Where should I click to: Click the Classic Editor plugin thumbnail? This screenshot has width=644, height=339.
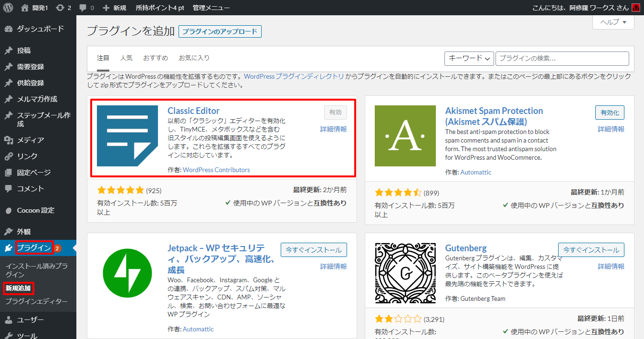point(127,136)
